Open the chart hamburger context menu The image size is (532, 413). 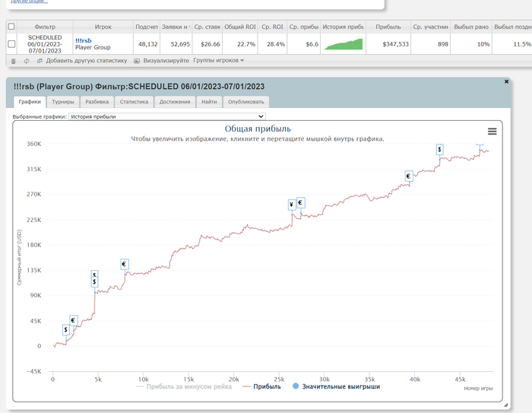[x=492, y=132]
